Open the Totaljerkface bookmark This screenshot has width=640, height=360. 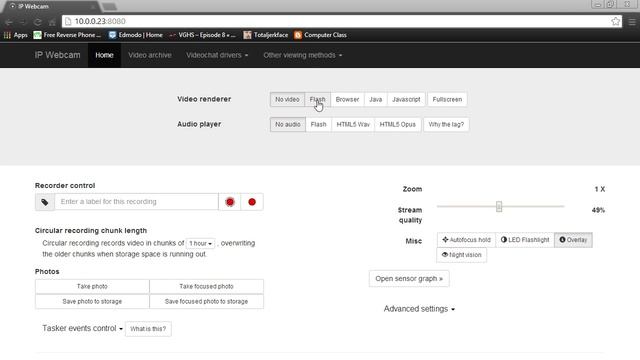(x=266, y=35)
